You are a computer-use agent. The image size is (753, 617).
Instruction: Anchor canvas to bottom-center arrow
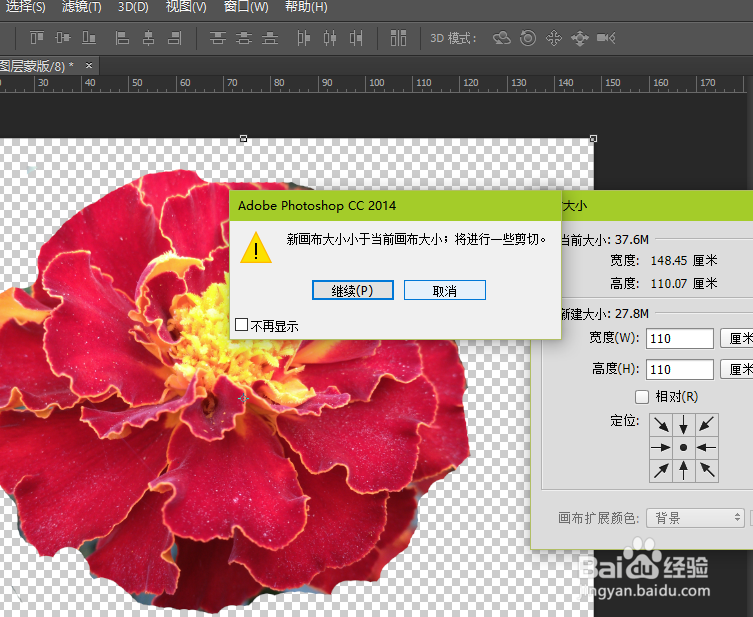point(683,470)
